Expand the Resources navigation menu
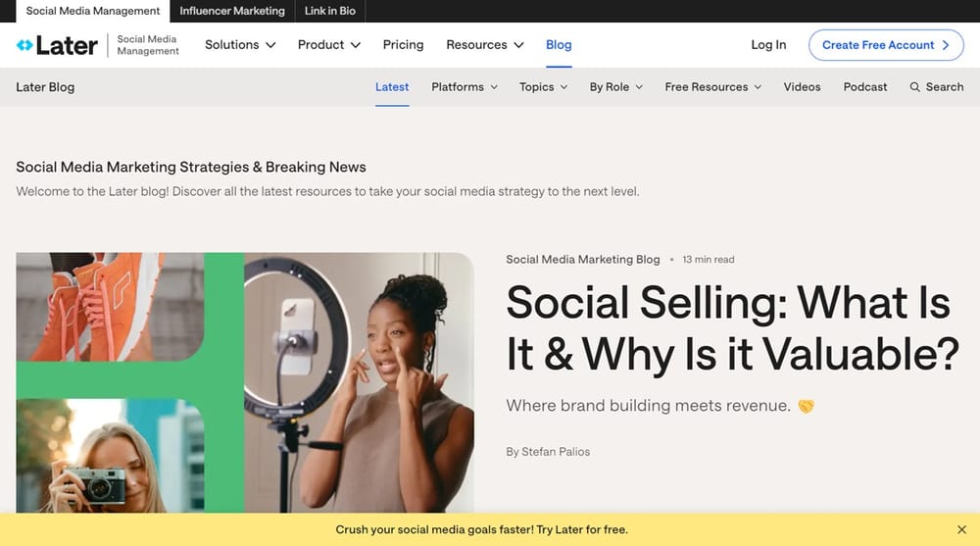This screenshot has height=546, width=980. [484, 45]
